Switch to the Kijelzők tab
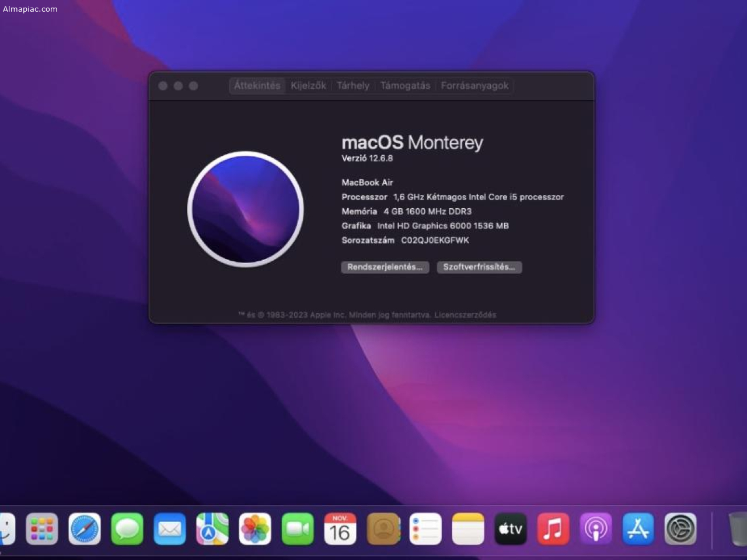Image resolution: width=747 pixels, height=560 pixels. click(x=308, y=85)
